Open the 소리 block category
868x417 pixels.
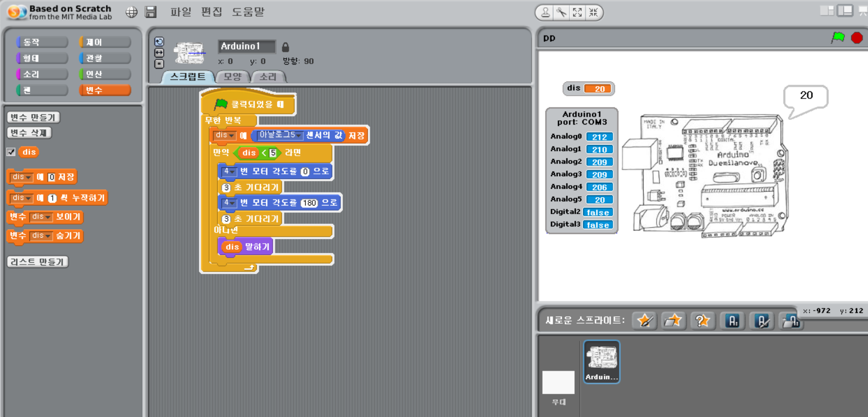coord(42,74)
